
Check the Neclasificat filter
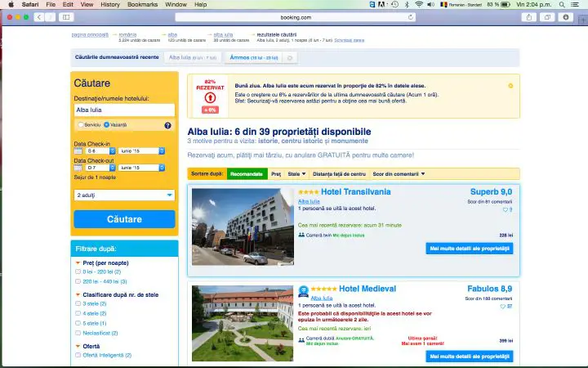(78, 333)
